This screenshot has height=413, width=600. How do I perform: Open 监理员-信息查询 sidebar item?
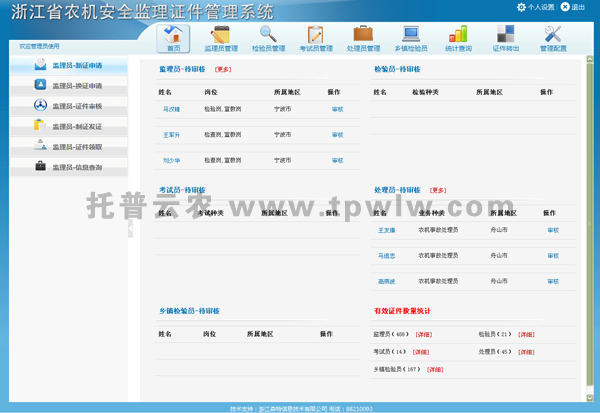(x=77, y=166)
